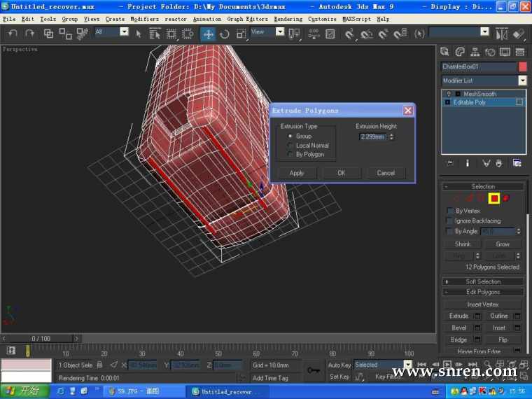Click the Pin Stack icon
Screen dimensions: 532x399
coord(450,163)
